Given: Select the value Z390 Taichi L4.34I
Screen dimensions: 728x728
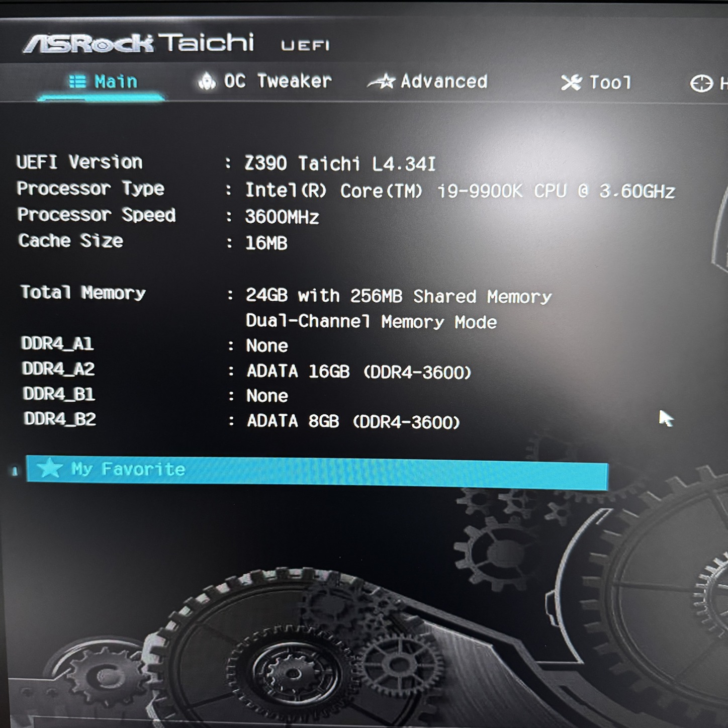Looking at the screenshot, I should (340, 164).
